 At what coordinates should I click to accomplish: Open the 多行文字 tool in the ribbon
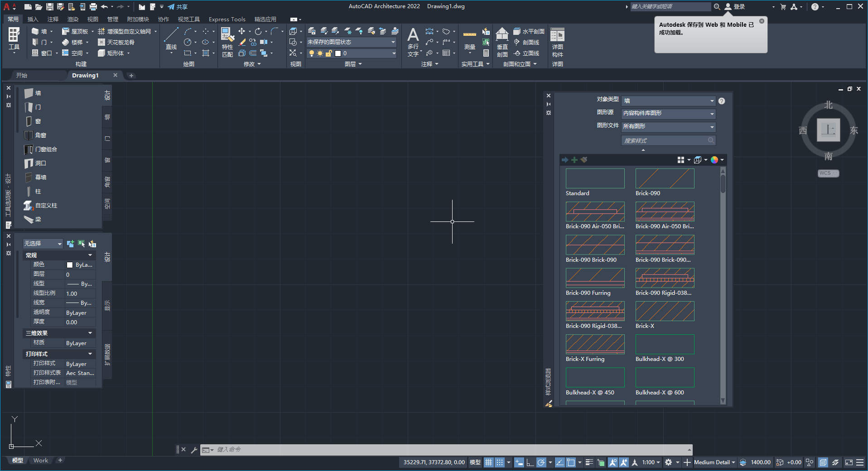coord(413,42)
